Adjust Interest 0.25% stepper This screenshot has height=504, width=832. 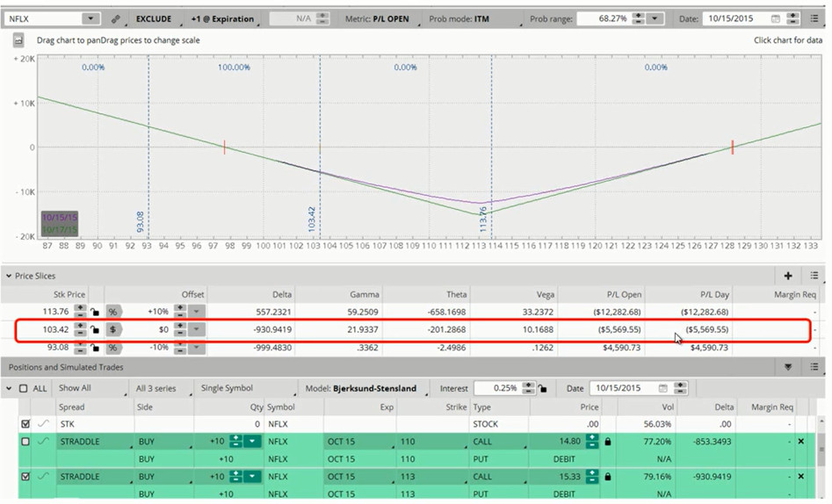click(x=528, y=388)
